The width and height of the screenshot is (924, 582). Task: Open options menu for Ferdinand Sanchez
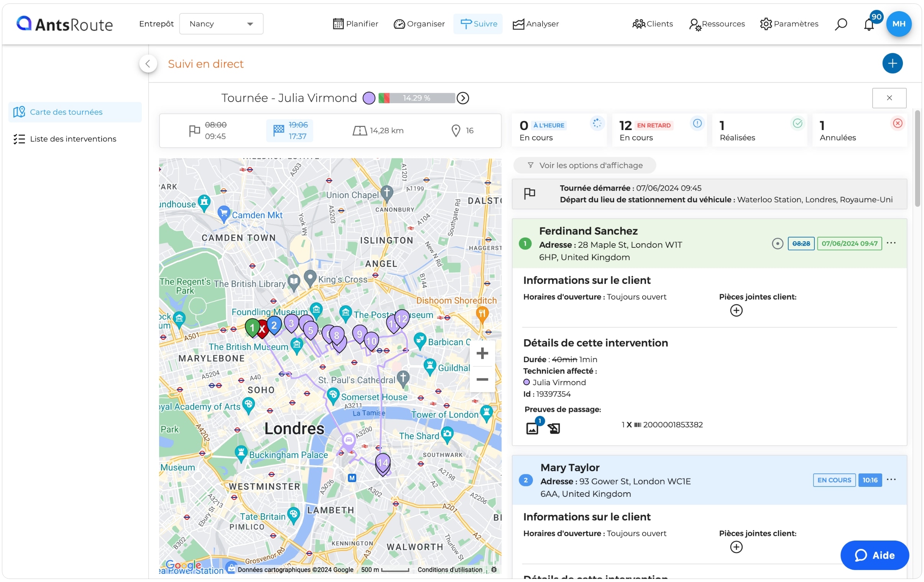[891, 243]
